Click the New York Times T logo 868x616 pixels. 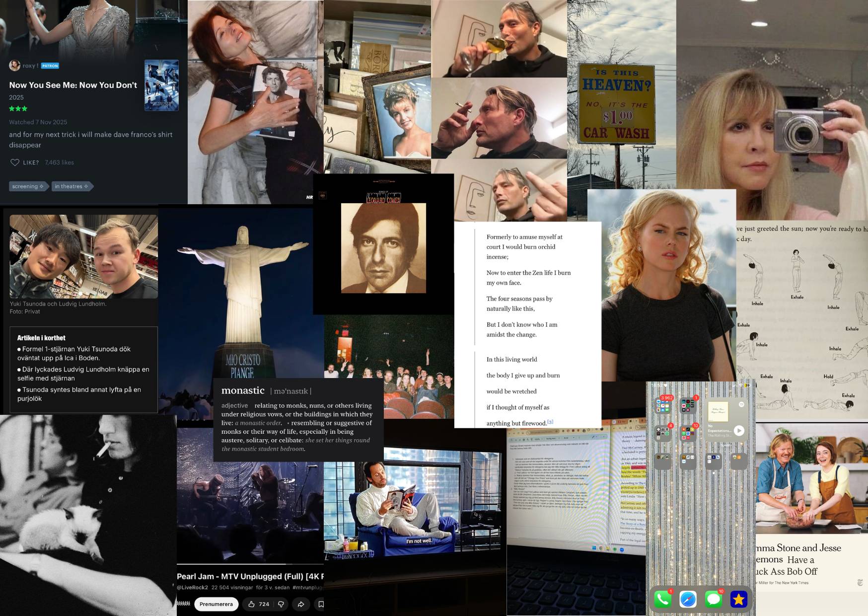tap(860, 583)
